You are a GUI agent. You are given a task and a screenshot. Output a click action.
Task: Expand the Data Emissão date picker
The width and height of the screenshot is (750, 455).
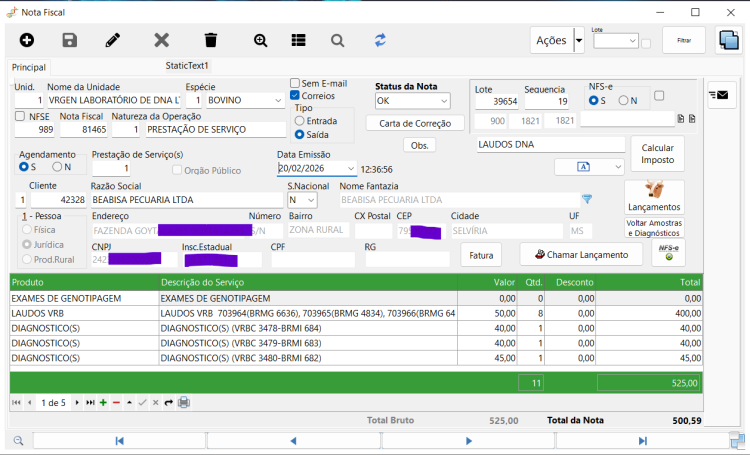tap(351, 168)
